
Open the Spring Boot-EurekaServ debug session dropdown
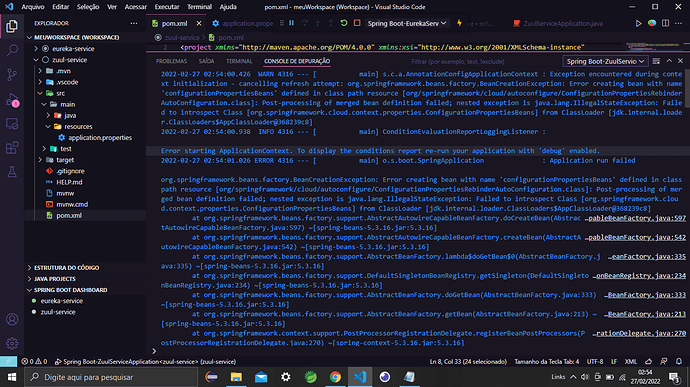407,23
